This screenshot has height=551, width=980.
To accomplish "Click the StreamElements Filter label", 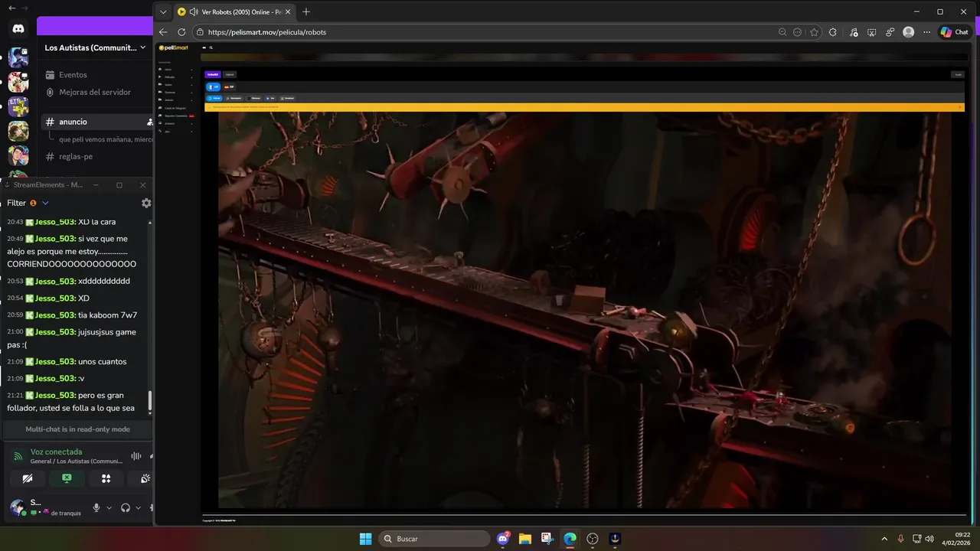I will coord(16,203).
